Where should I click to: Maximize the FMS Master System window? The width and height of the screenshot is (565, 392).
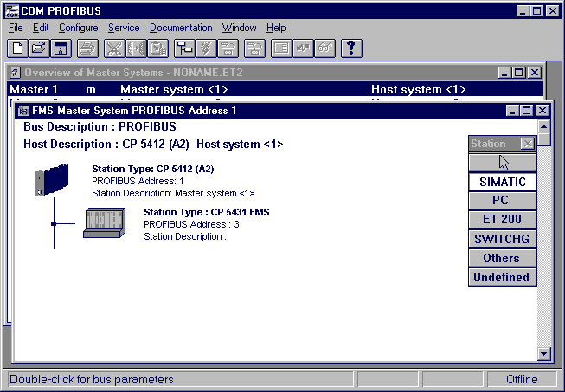[526, 111]
